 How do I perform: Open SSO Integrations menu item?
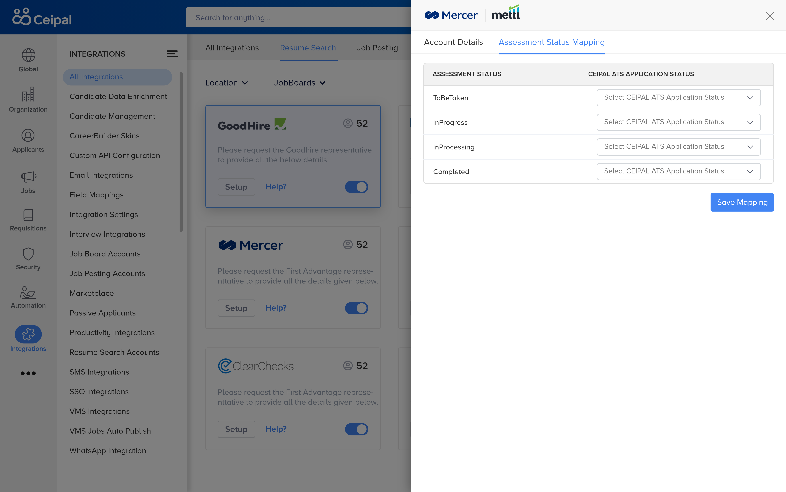coord(99,391)
